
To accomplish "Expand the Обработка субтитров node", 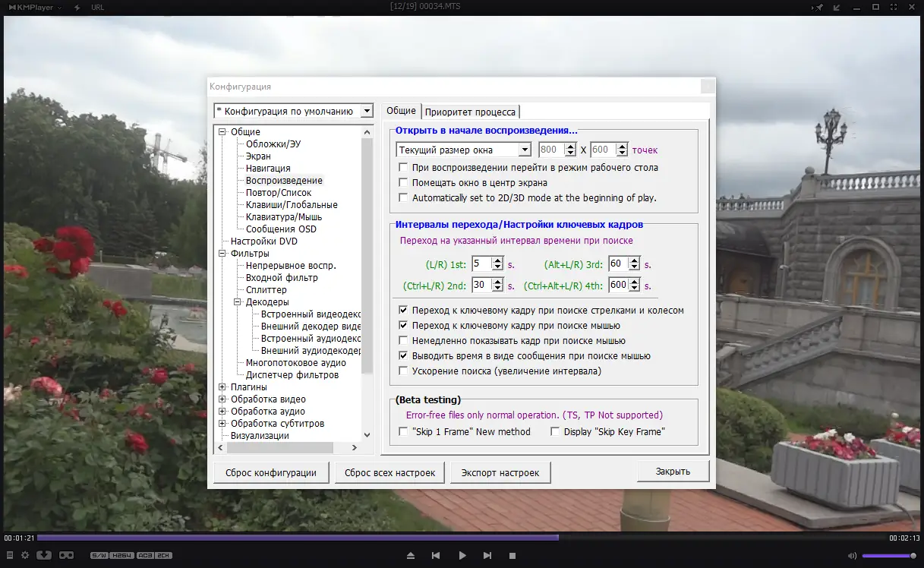I will pyautogui.click(x=222, y=424).
